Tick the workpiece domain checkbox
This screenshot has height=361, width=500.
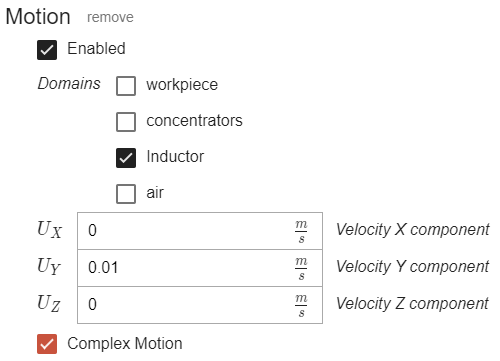[126, 86]
